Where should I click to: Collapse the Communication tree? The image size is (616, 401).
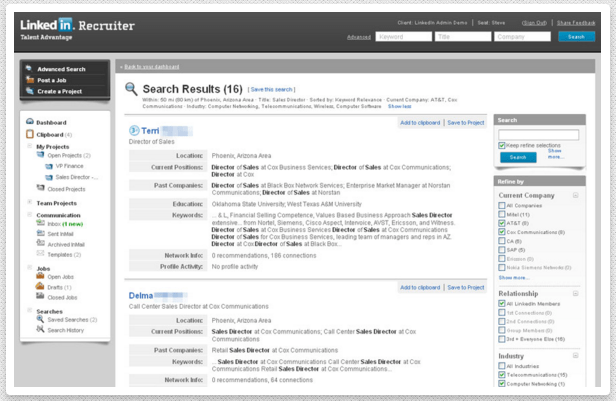pos(29,214)
